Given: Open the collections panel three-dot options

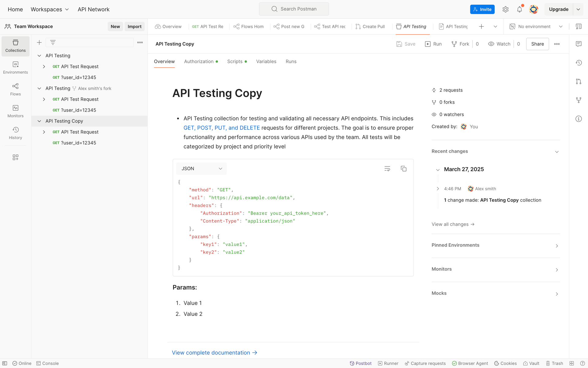Looking at the screenshot, I should 140,43.
